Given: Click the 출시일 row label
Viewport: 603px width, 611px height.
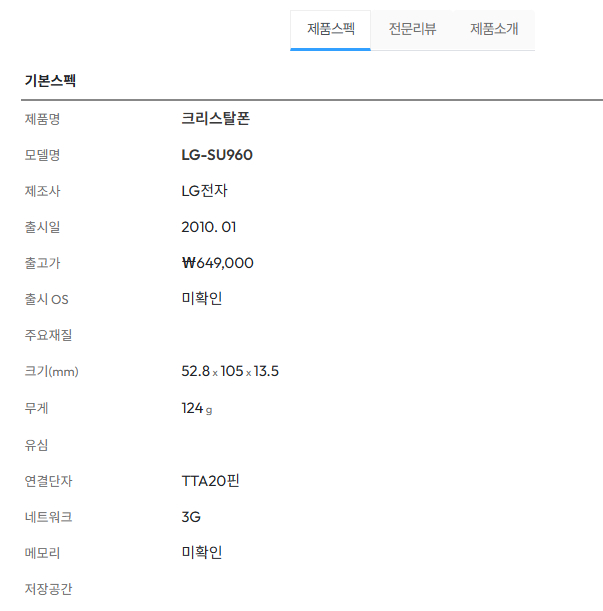Looking at the screenshot, I should 42,227.
